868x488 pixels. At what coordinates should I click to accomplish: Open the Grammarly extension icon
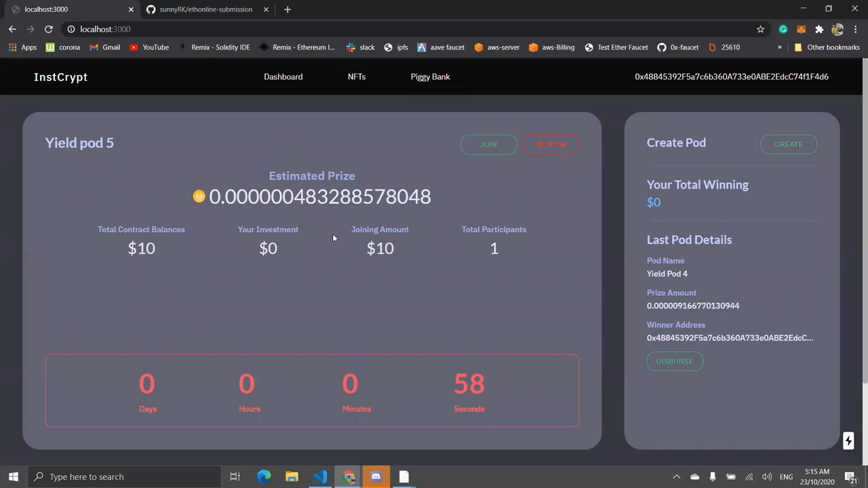tap(783, 29)
